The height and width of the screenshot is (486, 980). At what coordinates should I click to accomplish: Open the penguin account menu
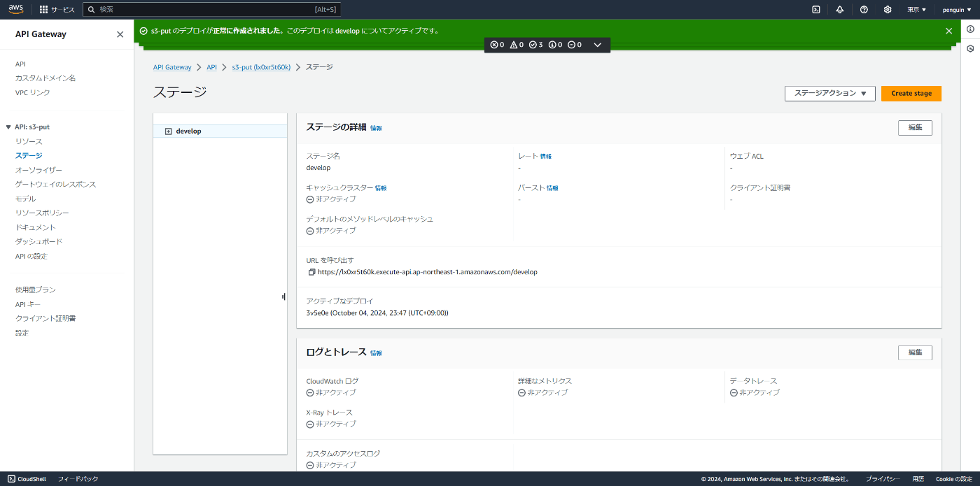956,10
